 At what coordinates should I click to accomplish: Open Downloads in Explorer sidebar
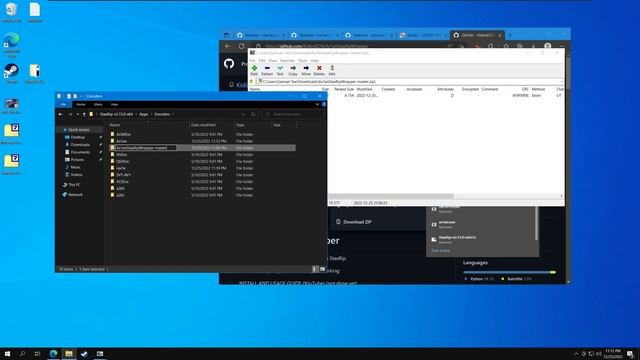tap(80, 144)
